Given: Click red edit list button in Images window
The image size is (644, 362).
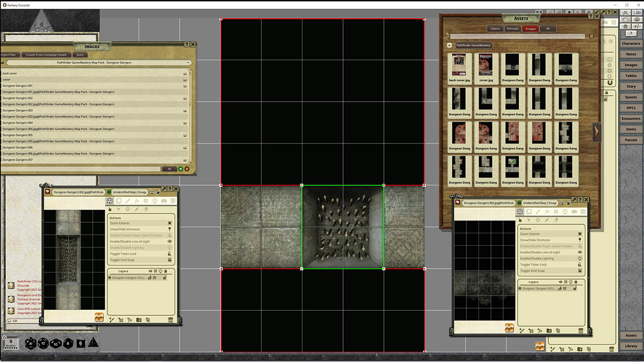Looking at the screenshot, I should coord(187,169).
